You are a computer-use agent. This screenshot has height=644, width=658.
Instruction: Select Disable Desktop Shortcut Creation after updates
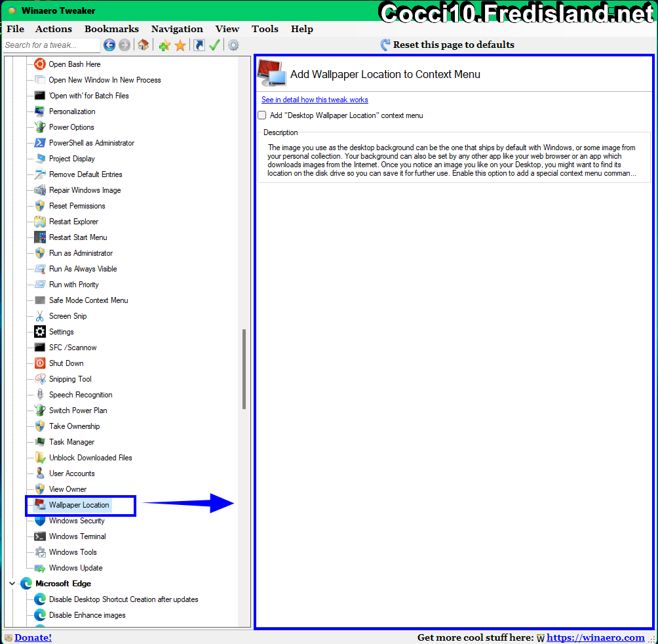click(123, 599)
